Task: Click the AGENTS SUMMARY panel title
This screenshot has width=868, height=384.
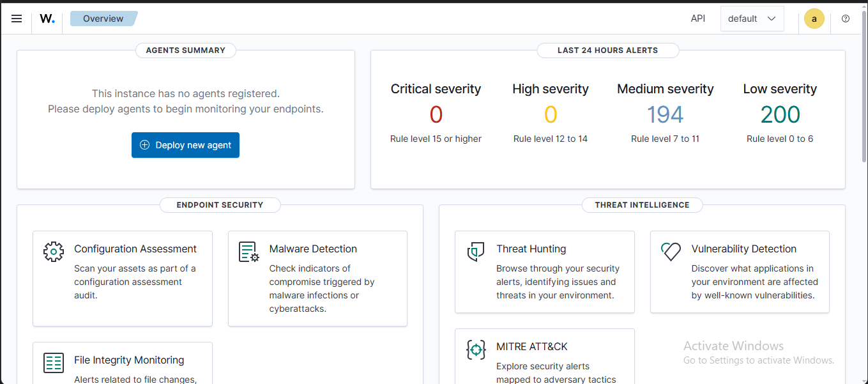Action: click(186, 50)
